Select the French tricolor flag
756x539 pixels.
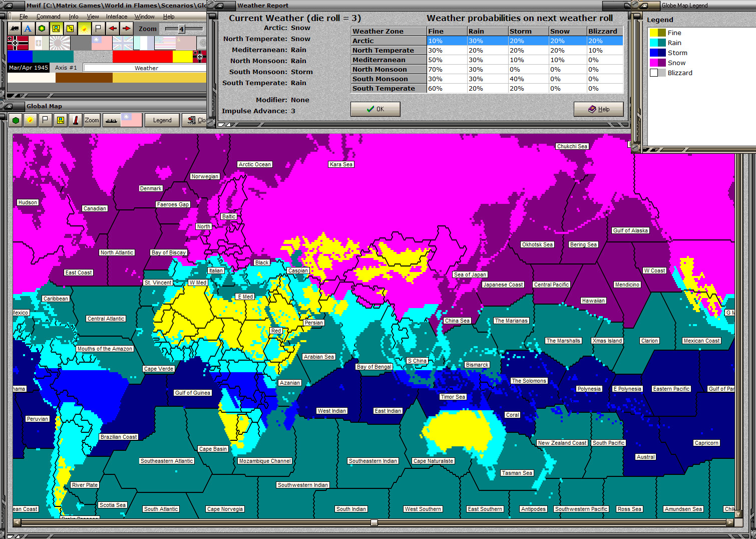[144, 43]
